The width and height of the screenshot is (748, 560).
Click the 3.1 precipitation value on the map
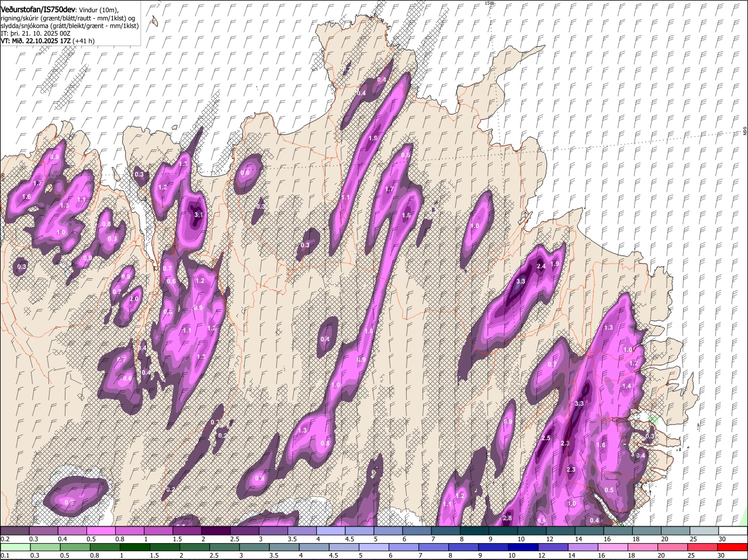tap(198, 215)
